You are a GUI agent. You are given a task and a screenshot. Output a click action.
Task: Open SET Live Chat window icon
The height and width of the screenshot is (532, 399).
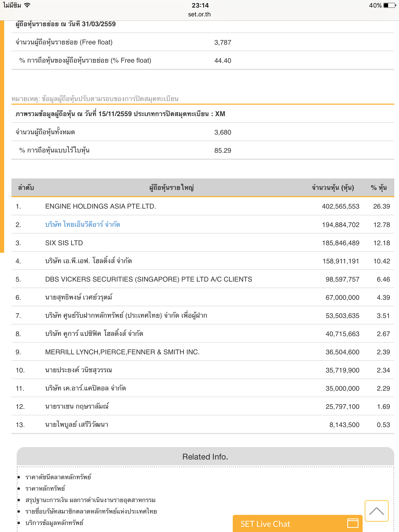pyautogui.click(x=353, y=523)
